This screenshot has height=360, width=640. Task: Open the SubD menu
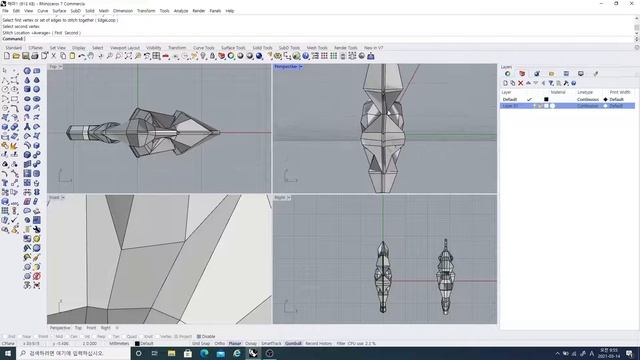[76, 11]
